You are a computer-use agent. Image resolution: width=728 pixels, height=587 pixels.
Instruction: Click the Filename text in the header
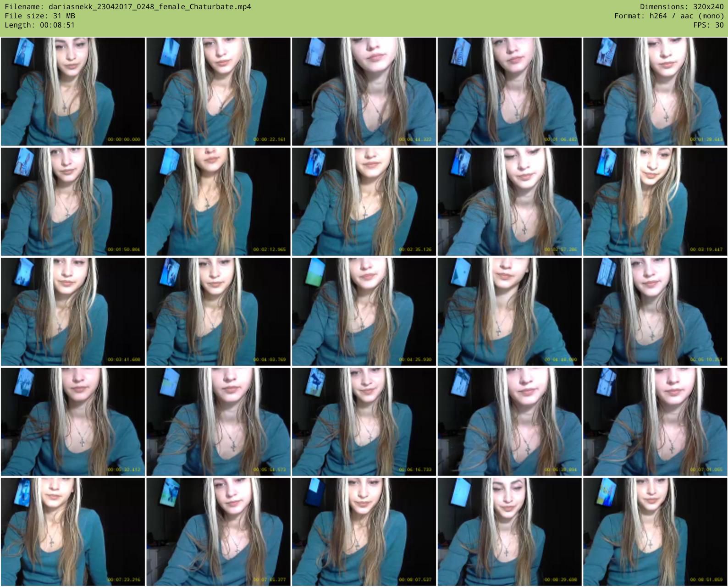tap(128, 7)
